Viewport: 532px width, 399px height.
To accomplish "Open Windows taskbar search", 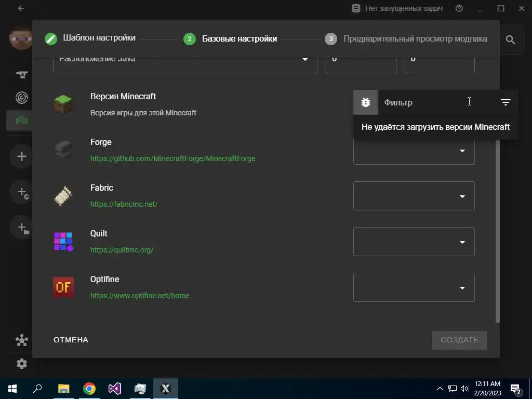I will point(37,389).
